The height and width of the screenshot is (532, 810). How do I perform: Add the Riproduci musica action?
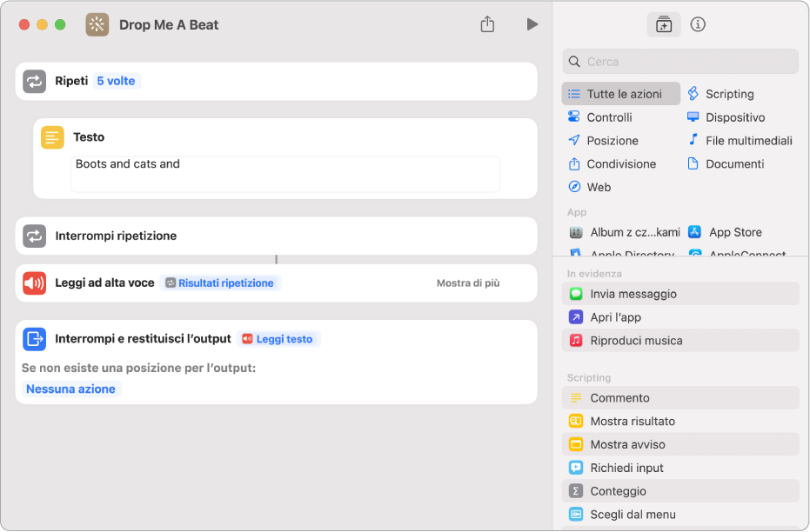(x=680, y=341)
